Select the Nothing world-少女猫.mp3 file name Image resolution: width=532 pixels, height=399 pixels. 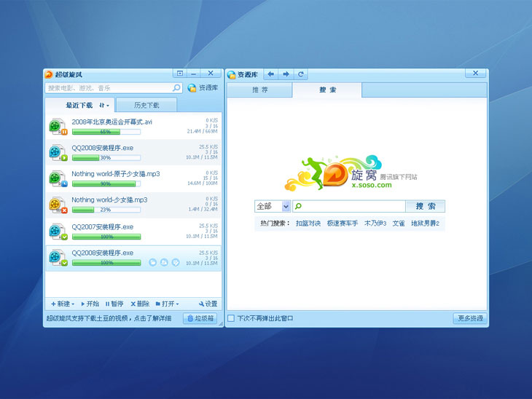pyautogui.click(x=109, y=200)
